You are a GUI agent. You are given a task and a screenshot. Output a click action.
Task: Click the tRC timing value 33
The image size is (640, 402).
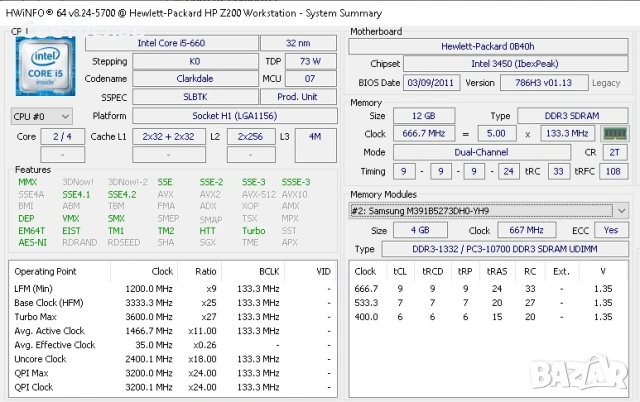pos(558,171)
